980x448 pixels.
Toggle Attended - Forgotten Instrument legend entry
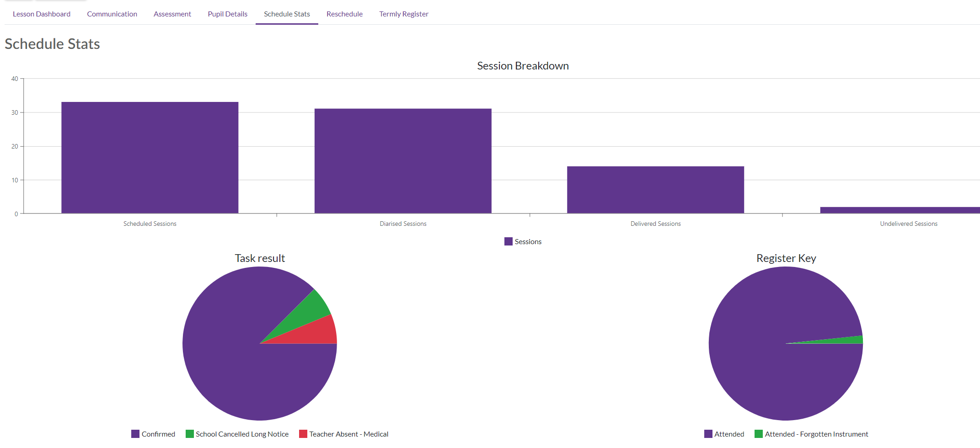(811, 434)
